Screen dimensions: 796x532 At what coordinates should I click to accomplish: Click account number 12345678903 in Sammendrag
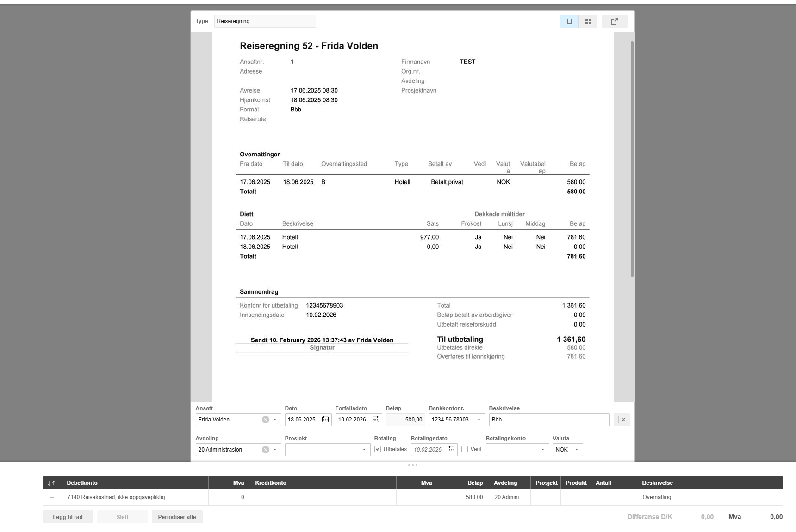coord(324,305)
